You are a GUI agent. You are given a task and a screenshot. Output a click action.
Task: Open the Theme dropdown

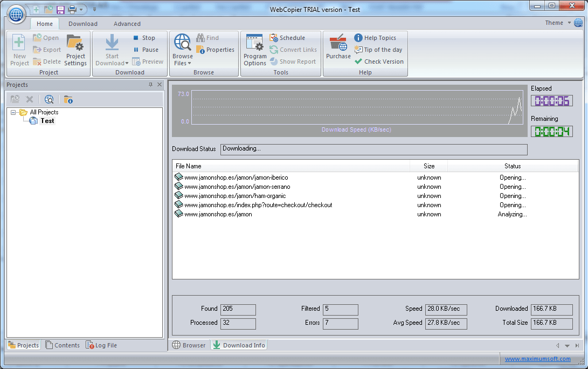pos(558,23)
